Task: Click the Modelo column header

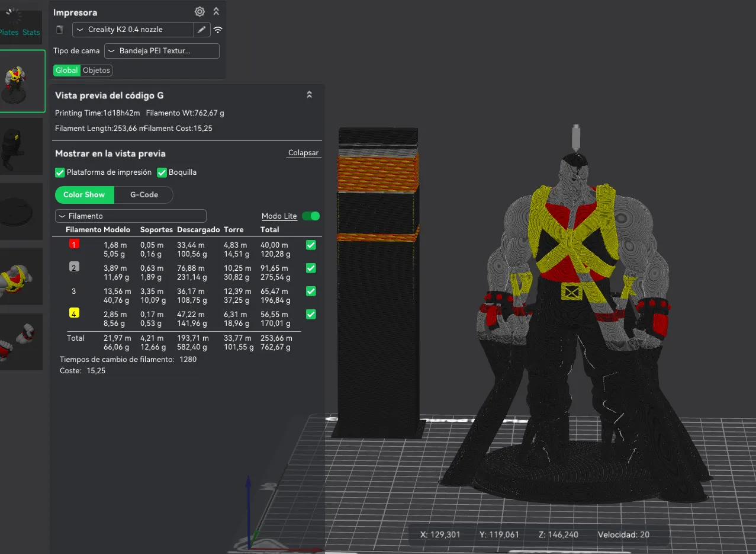Action: (x=117, y=229)
